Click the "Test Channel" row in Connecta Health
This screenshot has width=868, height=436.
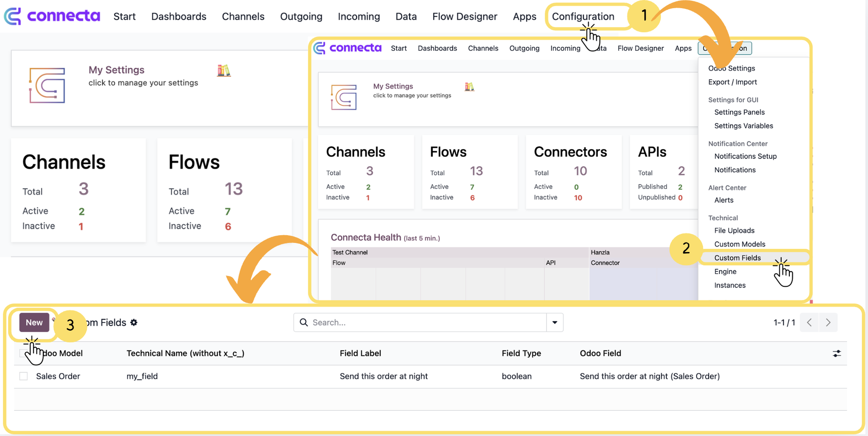point(459,252)
